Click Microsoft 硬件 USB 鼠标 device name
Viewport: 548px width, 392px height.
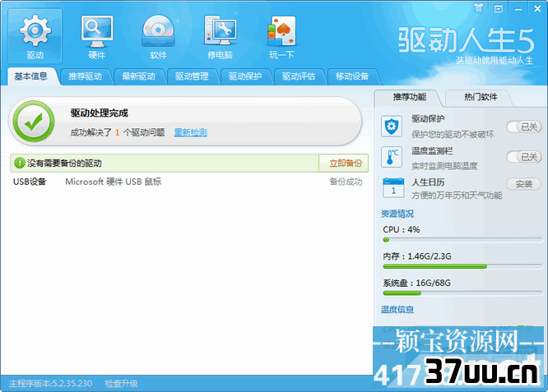[114, 182]
